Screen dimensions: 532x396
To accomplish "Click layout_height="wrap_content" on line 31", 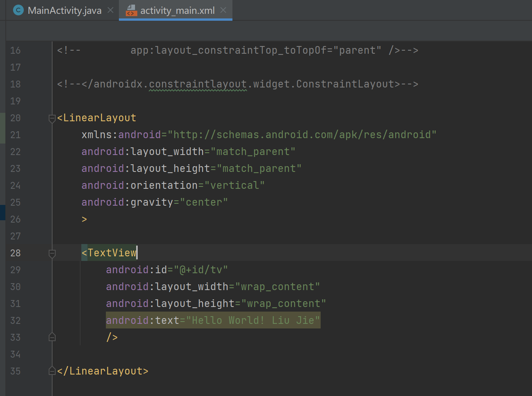I will pyautogui.click(x=216, y=304).
